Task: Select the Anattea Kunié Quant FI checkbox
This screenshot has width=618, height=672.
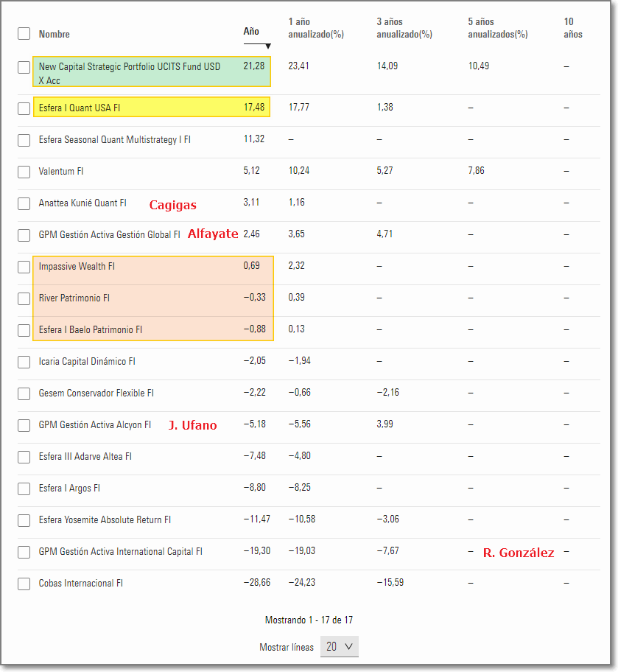Action: pyautogui.click(x=24, y=203)
